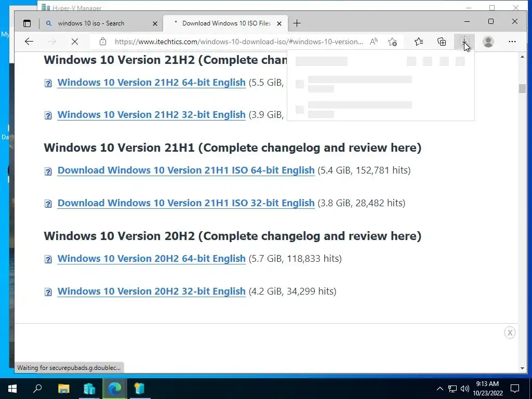
Task: Click the (3.8 GiB, 28,482 hits) text
Action: [x=362, y=203]
